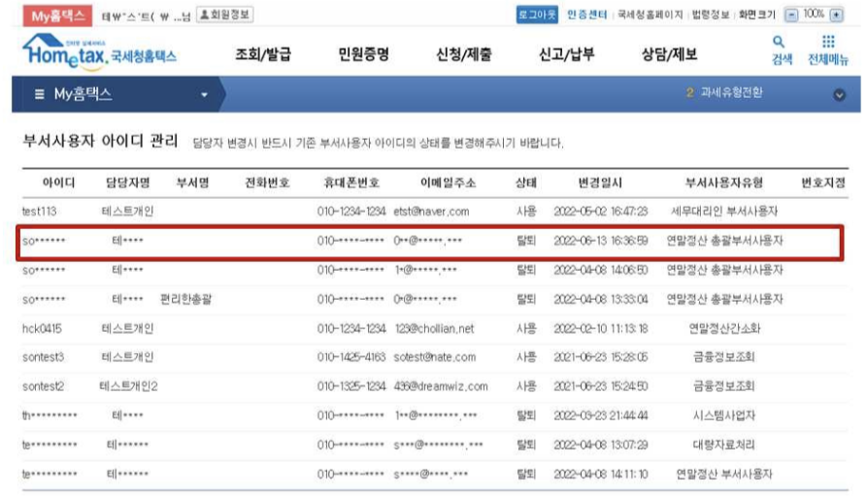Click the 2022-05-02 16:47:23 timestamp
This screenshot has height=496, width=868.
coord(601,212)
